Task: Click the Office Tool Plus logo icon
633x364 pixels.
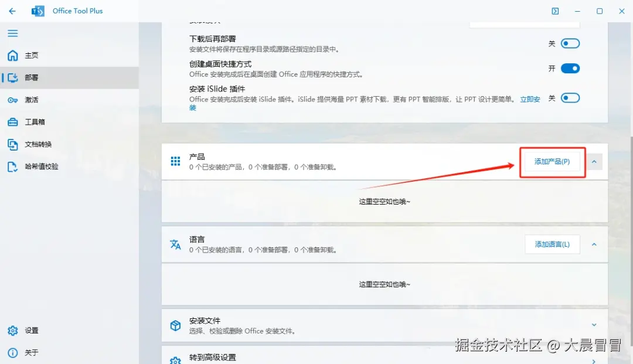Action: coord(38,11)
